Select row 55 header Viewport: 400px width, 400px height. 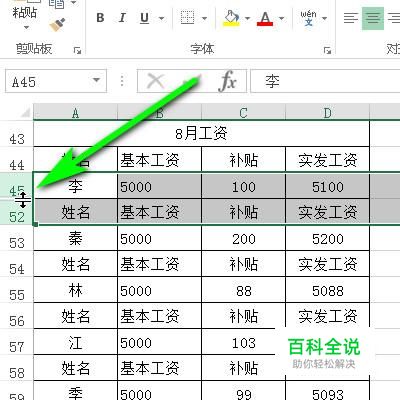pyautogui.click(x=17, y=290)
